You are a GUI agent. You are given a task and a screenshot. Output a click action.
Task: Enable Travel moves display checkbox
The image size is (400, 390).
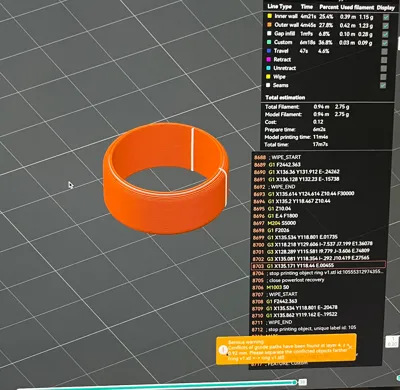385,52
